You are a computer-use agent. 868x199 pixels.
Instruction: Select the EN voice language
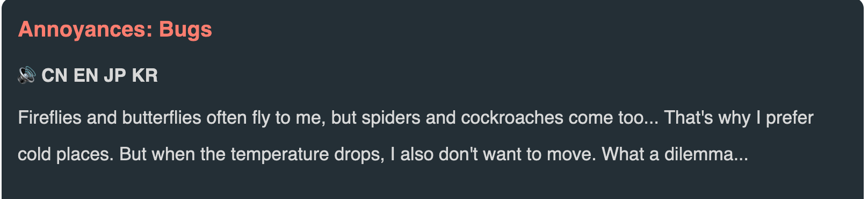click(86, 75)
